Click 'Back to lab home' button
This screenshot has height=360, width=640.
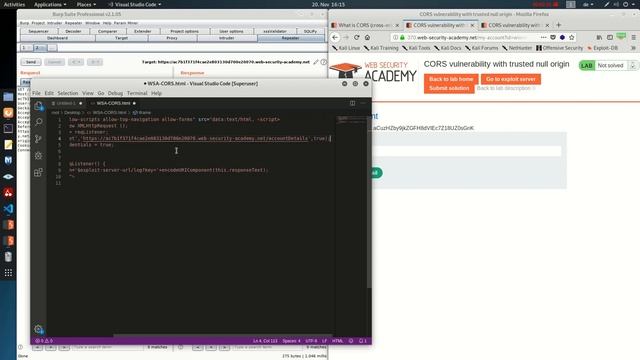(451, 79)
